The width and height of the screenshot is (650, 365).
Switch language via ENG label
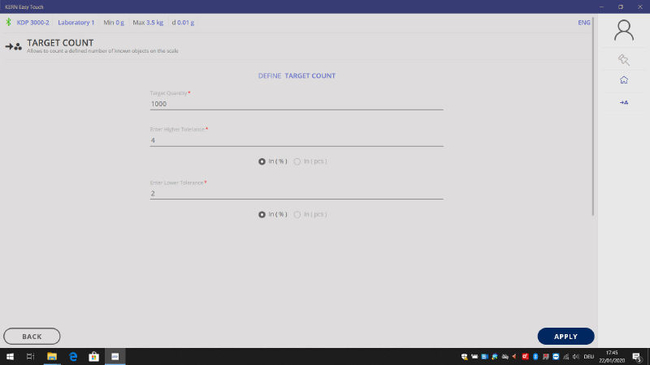(584, 22)
